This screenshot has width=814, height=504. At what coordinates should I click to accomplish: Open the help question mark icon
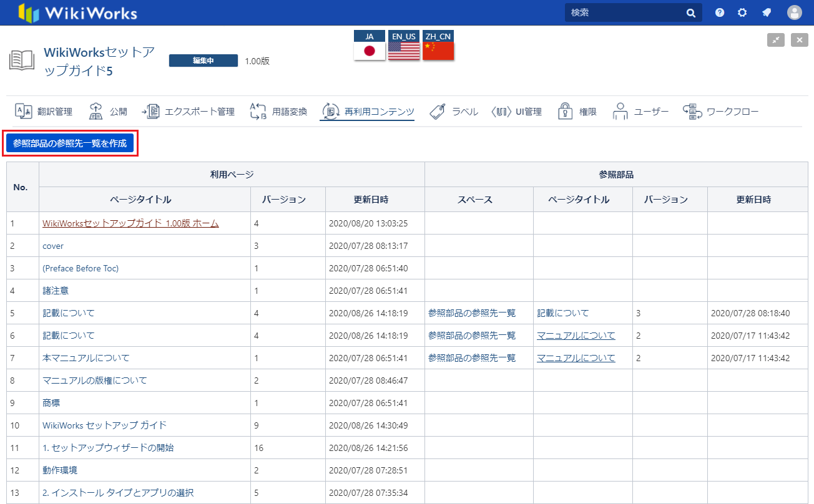pyautogui.click(x=720, y=12)
